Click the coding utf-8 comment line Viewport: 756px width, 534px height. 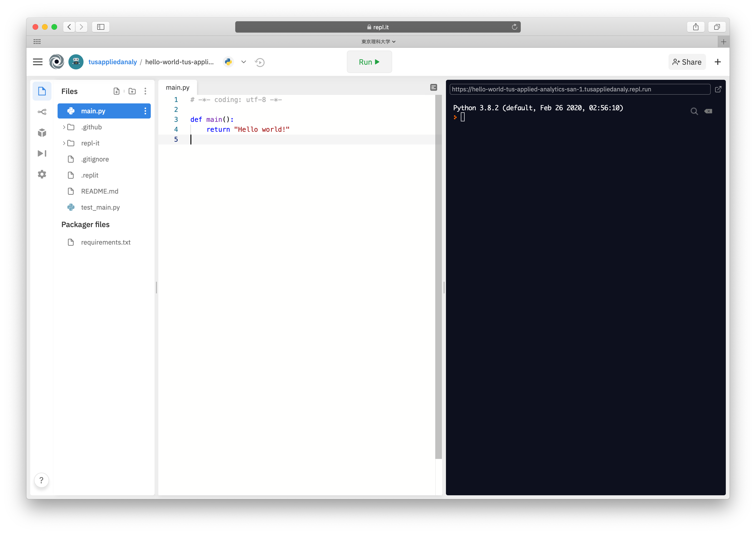tap(236, 100)
